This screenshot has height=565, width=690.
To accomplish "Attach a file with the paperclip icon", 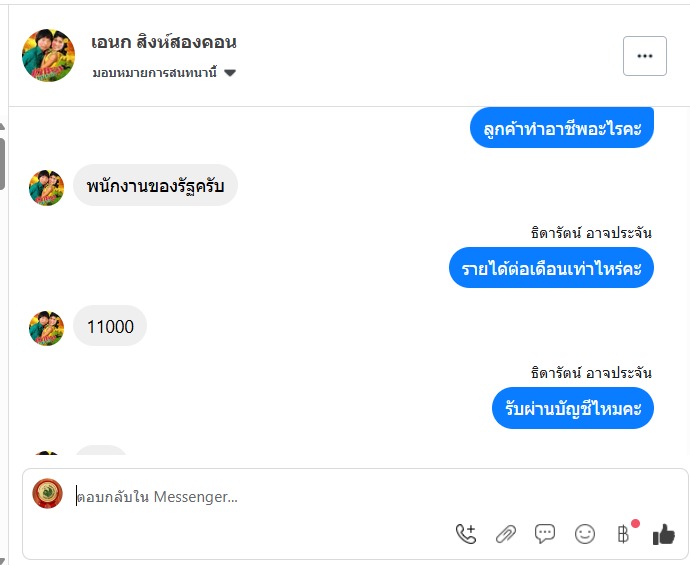I will tap(506, 534).
